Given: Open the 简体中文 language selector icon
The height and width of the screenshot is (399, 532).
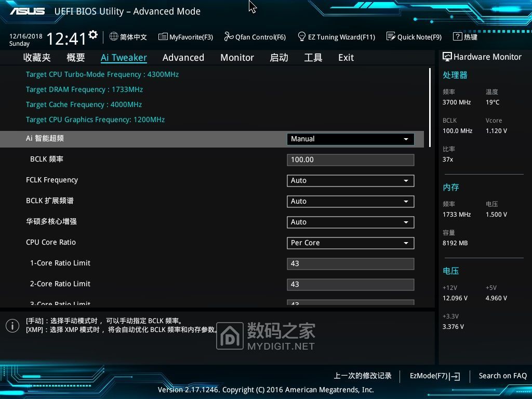Looking at the screenshot, I should point(113,37).
